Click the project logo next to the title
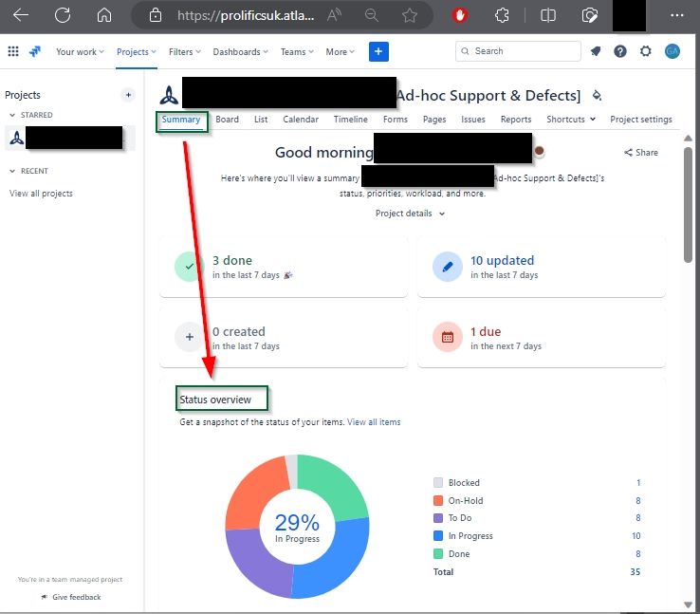Image resolution: width=700 pixels, height=614 pixels. click(x=169, y=95)
